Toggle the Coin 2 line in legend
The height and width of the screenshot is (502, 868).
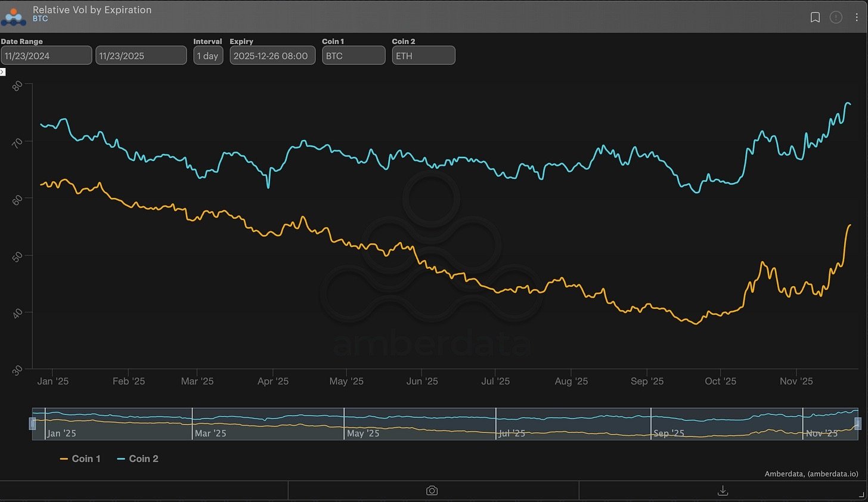[x=138, y=458]
